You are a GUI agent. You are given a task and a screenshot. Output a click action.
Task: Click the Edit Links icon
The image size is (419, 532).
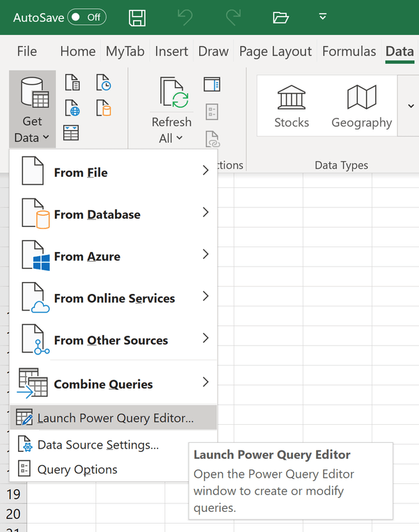pyautogui.click(x=213, y=139)
